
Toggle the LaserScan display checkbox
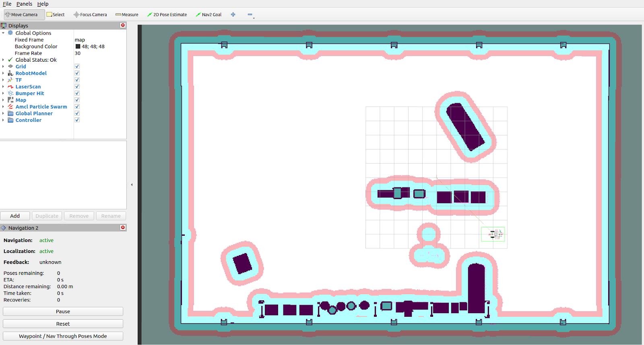click(77, 87)
